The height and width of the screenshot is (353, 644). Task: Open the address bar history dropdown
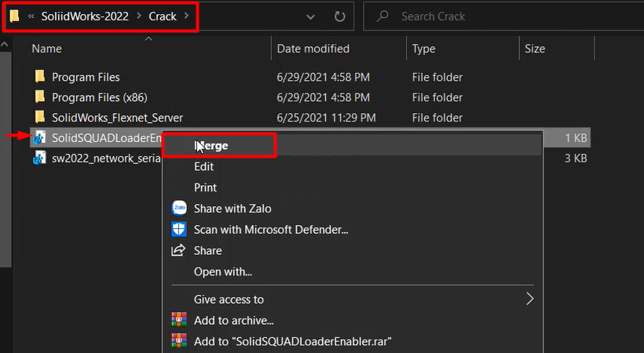point(311,16)
